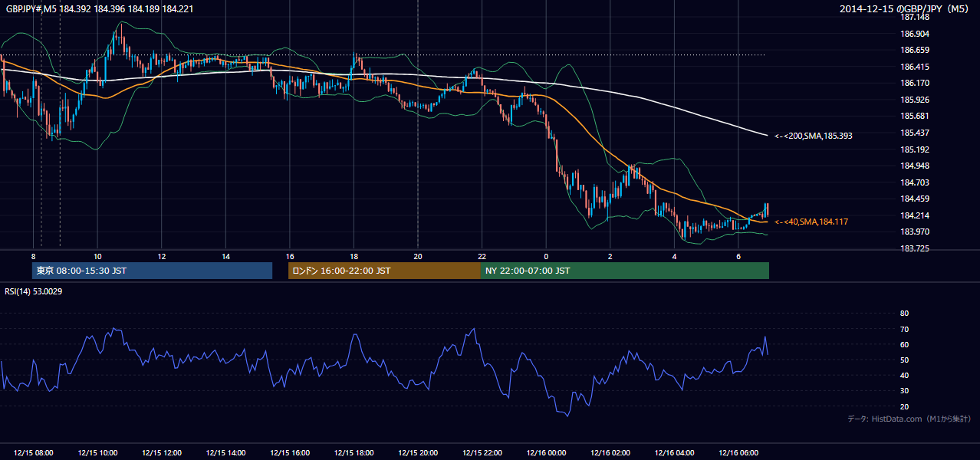The image size is (980, 460).
Task: Click hour tick 16 on price chart axis
Action: click(290, 255)
